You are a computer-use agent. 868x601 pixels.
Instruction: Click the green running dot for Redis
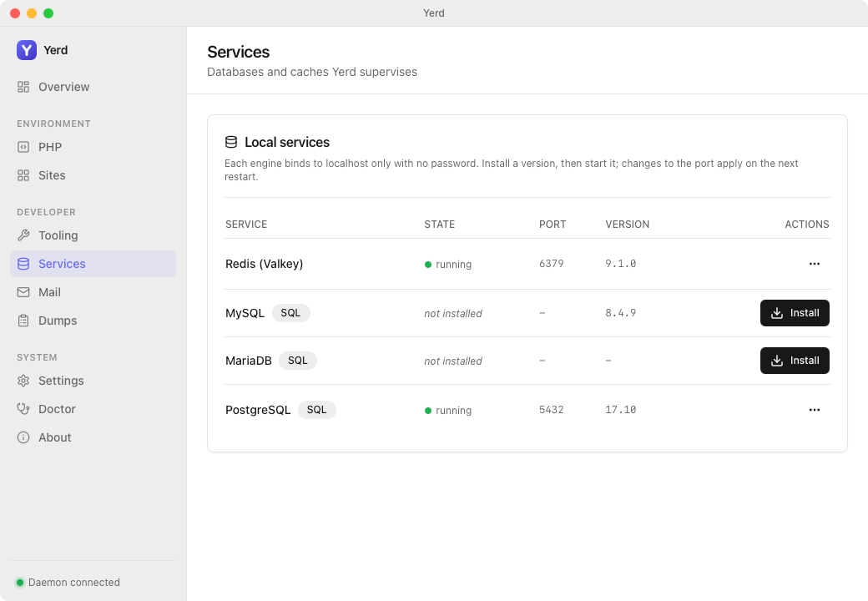[428, 265]
